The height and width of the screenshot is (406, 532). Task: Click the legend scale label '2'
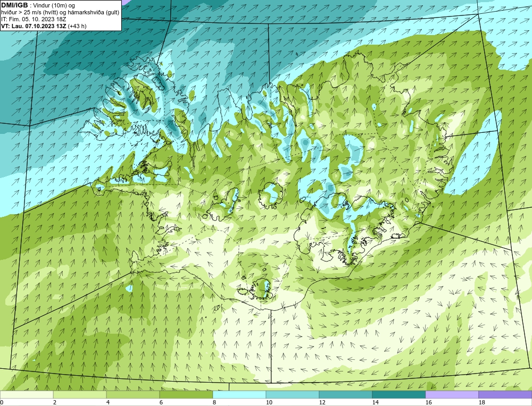(x=55, y=402)
